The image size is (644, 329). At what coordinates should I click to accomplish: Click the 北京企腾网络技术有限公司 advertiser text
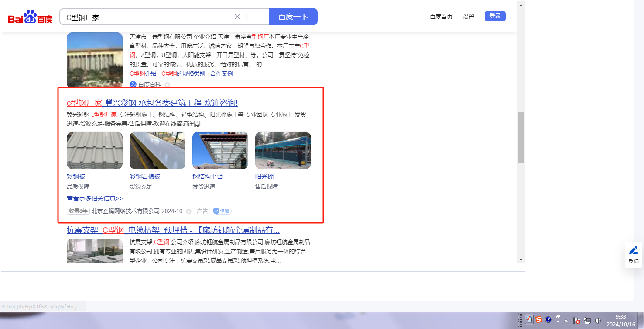[126, 211]
